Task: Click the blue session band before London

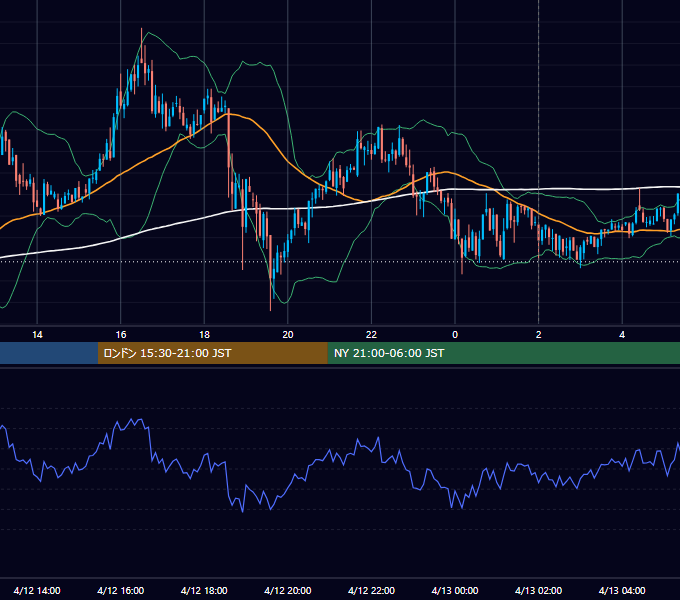Action: [49, 353]
